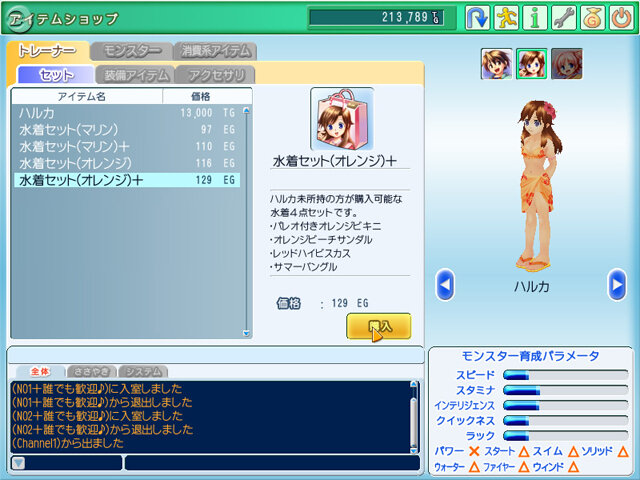Expand the chat channel dropdown arrow

click(x=18, y=463)
